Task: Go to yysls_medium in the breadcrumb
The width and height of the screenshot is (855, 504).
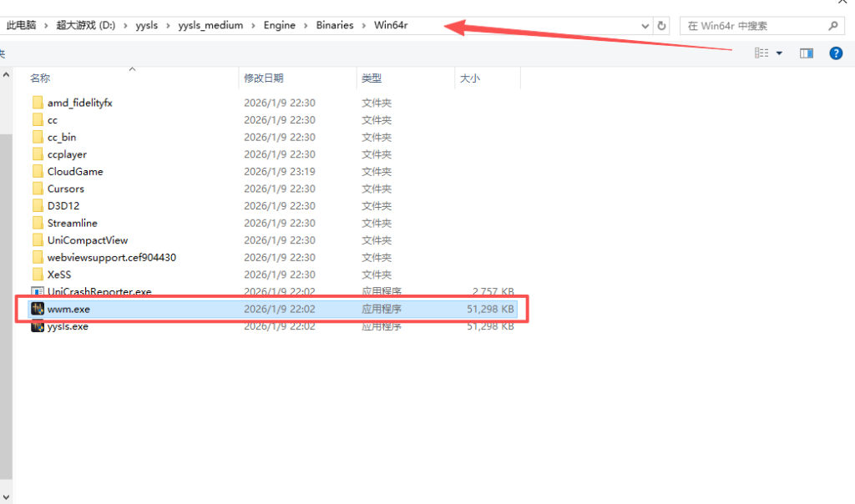Action: click(210, 26)
